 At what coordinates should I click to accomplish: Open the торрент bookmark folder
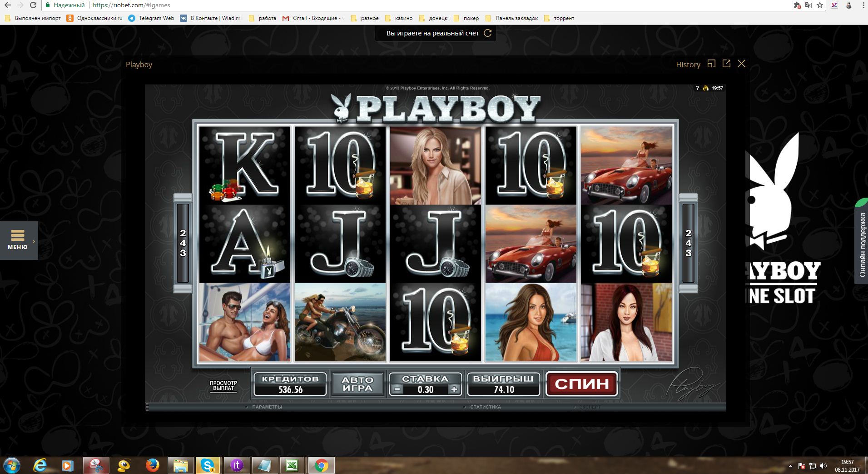click(x=559, y=18)
